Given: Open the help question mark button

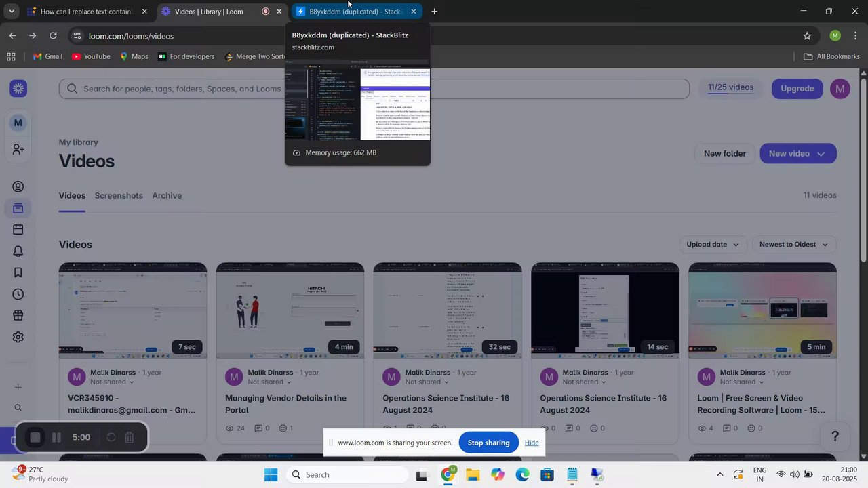Looking at the screenshot, I should [x=835, y=436].
